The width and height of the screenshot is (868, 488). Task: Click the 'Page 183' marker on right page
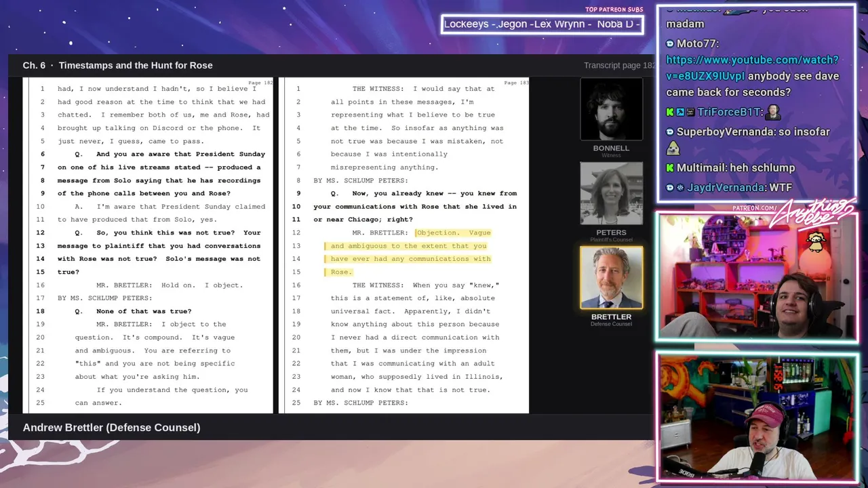[x=517, y=83]
